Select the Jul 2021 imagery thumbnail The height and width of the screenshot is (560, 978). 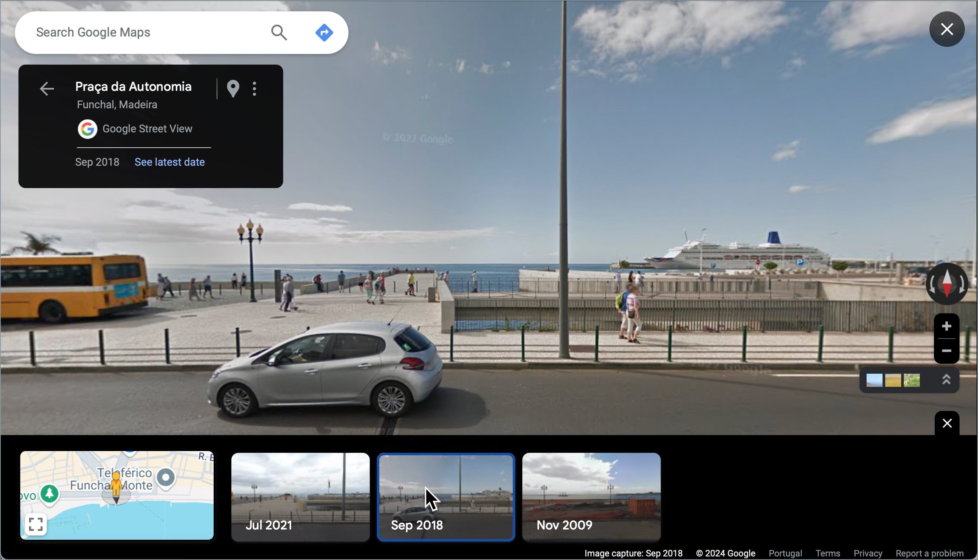pos(300,496)
